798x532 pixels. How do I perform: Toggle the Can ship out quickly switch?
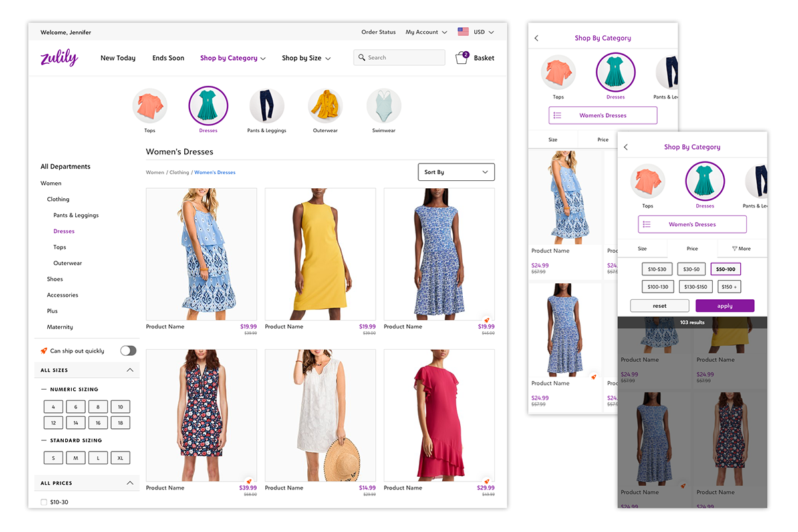[128, 350]
